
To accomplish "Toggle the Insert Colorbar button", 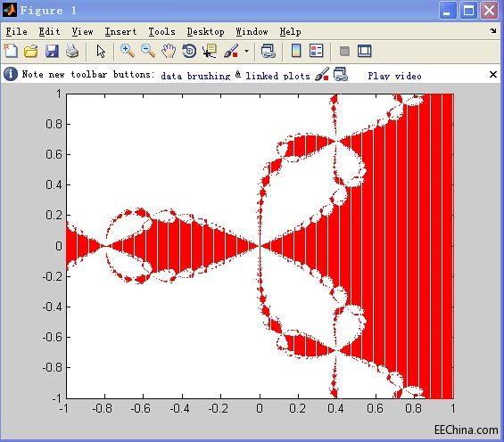I will click(296, 51).
